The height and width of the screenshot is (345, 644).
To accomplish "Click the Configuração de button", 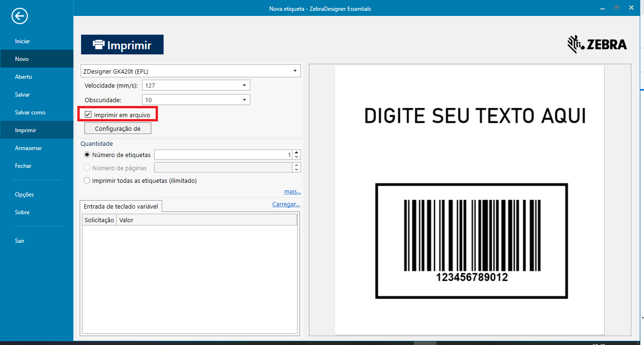I will [x=117, y=127].
